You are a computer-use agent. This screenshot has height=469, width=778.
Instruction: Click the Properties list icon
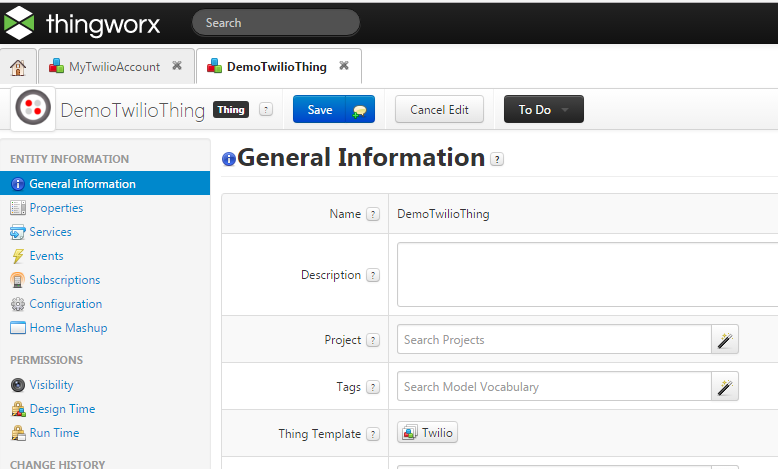click(x=18, y=207)
